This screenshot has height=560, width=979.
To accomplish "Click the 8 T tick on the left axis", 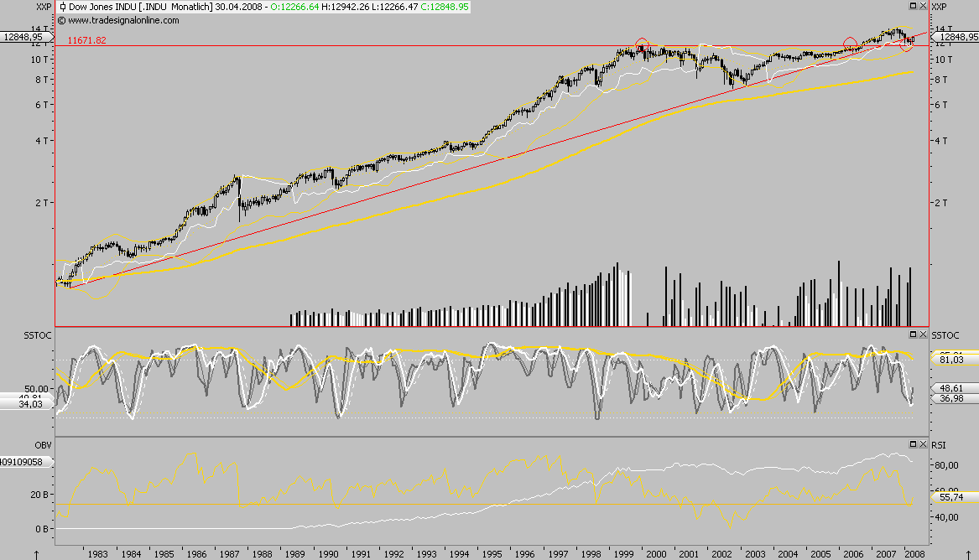I will click(x=42, y=79).
